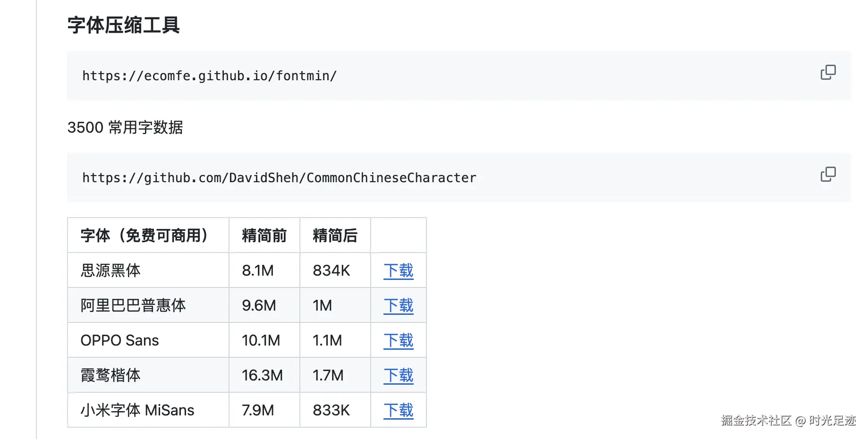Screen dimensions: 868x439
Task: Click the 字体压缩工具 heading
Action: (123, 25)
